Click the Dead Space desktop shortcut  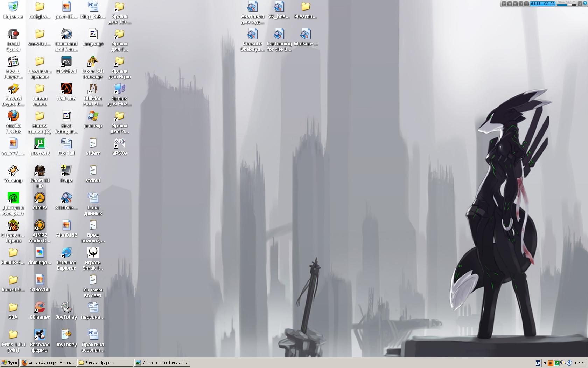(x=13, y=34)
